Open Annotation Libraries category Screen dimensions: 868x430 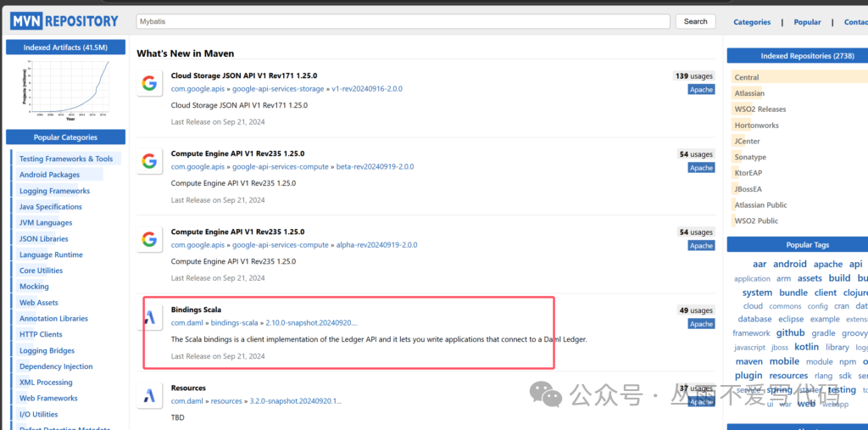(x=53, y=319)
